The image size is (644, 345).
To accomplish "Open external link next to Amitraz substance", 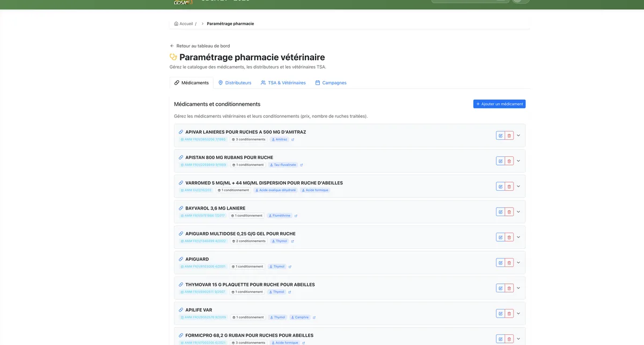I will click(292, 139).
